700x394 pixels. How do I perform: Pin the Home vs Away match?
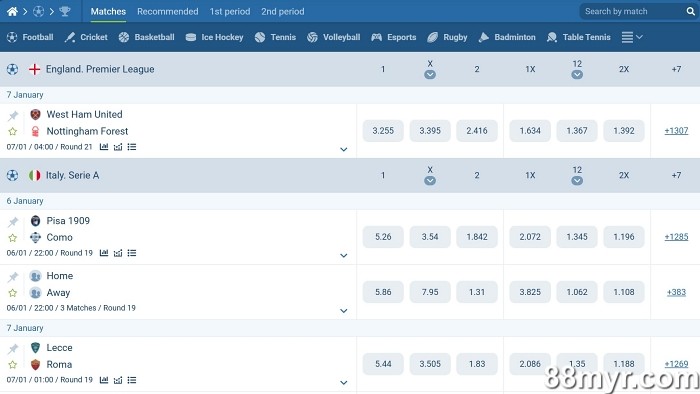[x=13, y=277]
